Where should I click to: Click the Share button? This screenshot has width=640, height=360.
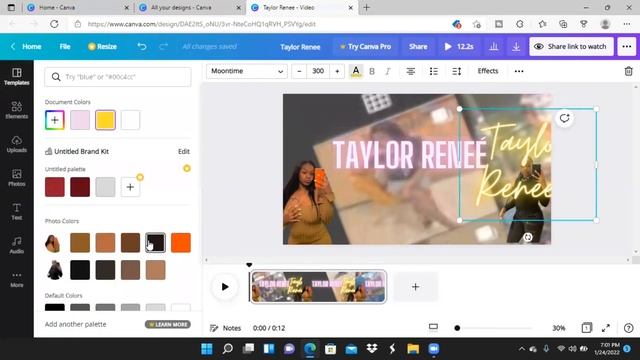click(418, 47)
